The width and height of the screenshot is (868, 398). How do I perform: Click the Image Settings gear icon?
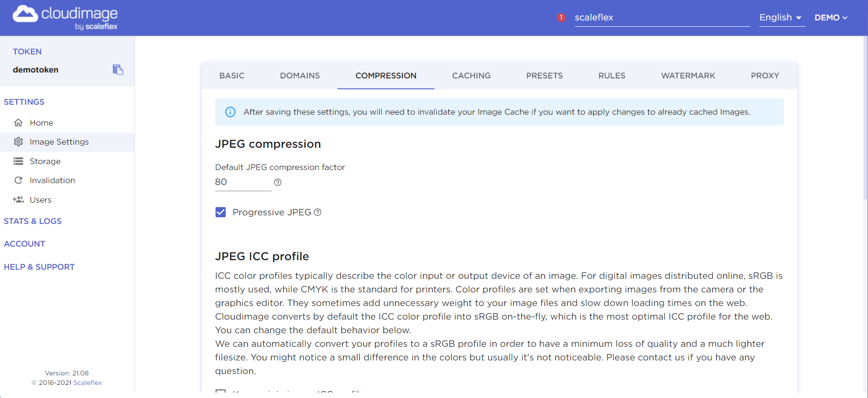point(19,142)
